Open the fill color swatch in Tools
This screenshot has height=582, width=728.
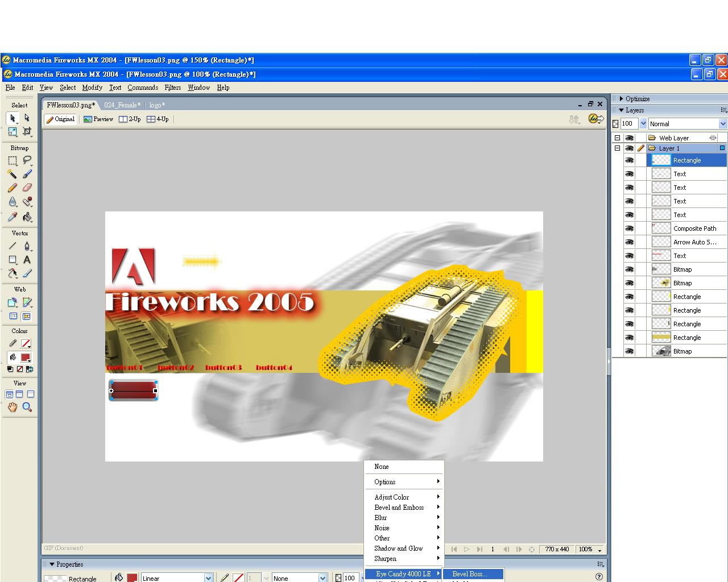[26, 357]
